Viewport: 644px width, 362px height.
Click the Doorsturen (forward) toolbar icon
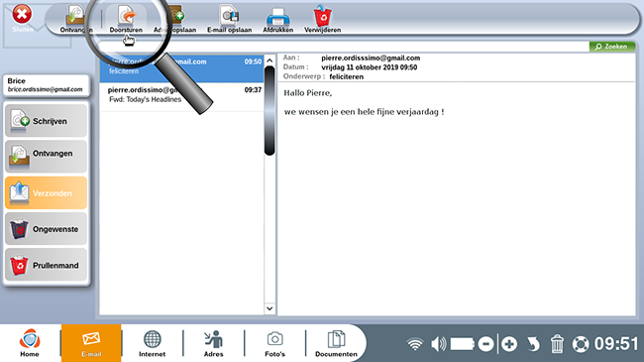point(126,19)
